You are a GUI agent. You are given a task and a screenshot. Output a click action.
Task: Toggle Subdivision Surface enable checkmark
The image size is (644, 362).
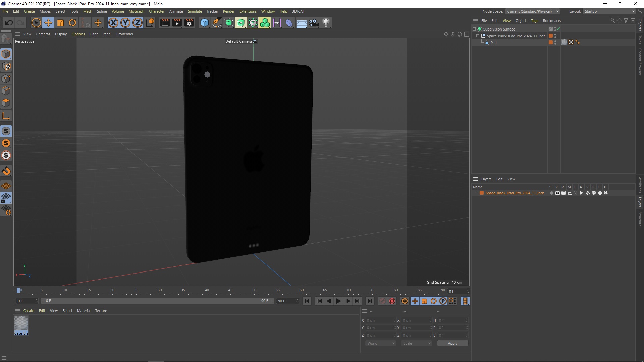(558, 29)
